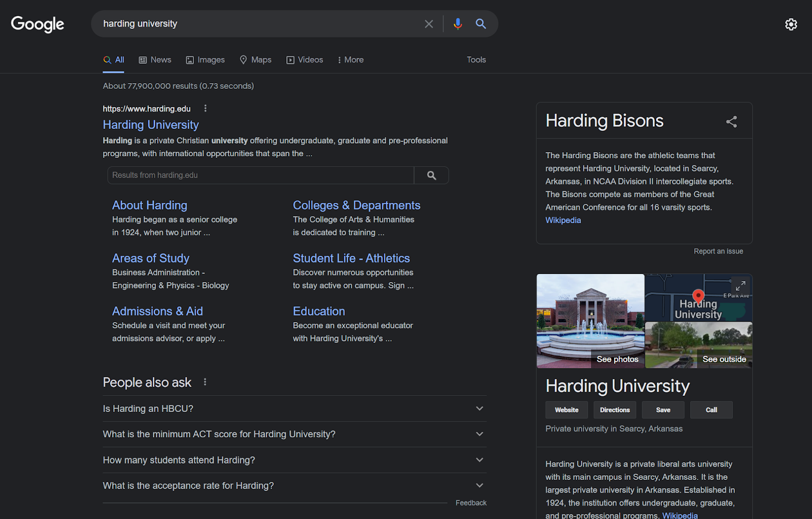Click the Call button
Screen dimensions: 812x519
tap(712, 410)
